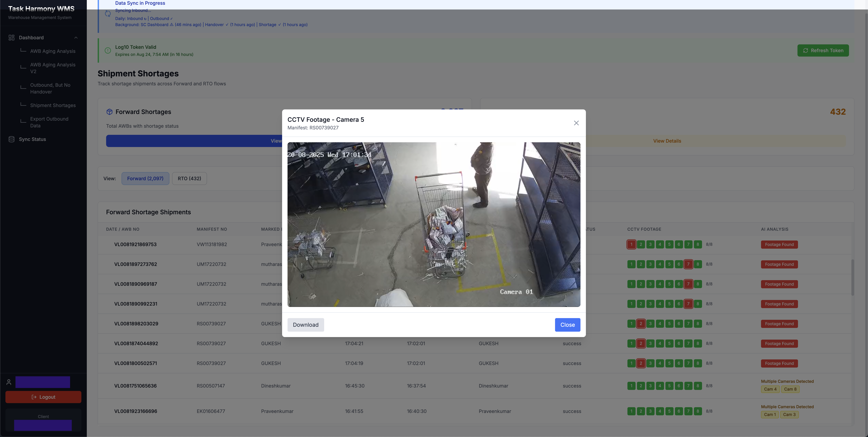
Task: Click the data sync spinner icon
Action: pyautogui.click(x=108, y=14)
